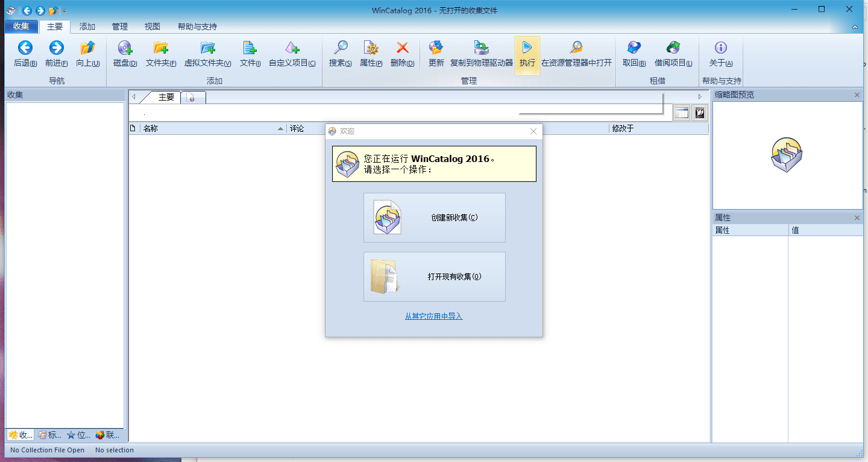Image resolution: width=868 pixels, height=462 pixels.
Task: Click the 从其它应用中导入 link
Action: (433, 316)
